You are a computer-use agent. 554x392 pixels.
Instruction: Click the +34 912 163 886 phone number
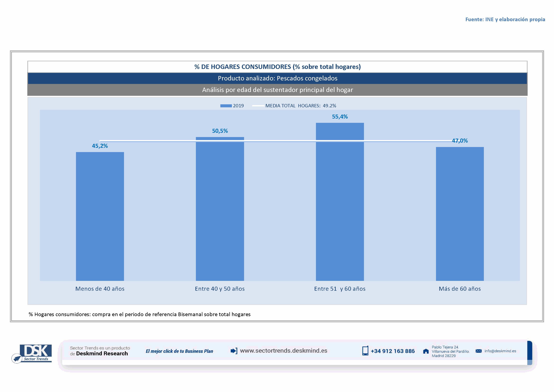click(x=393, y=351)
